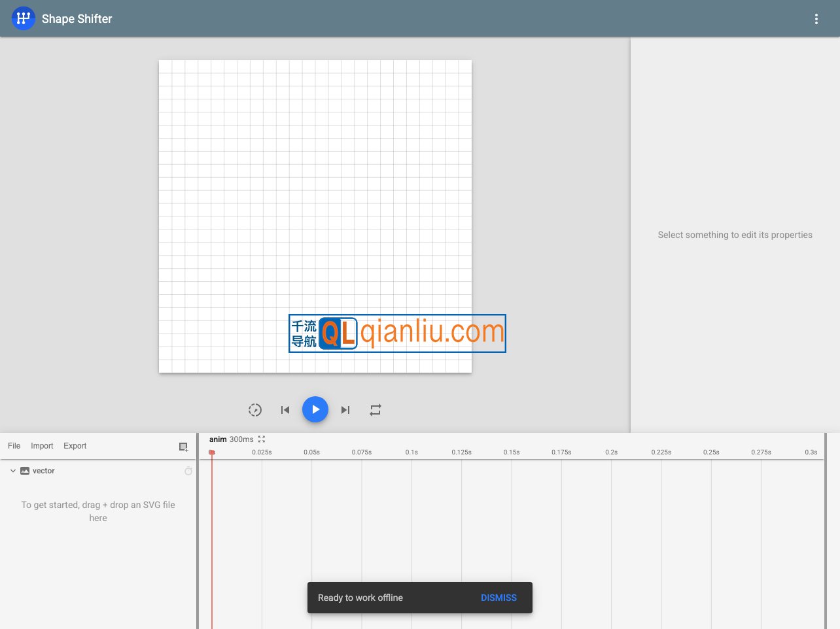Open the Export menu
840x629 pixels.
click(75, 446)
